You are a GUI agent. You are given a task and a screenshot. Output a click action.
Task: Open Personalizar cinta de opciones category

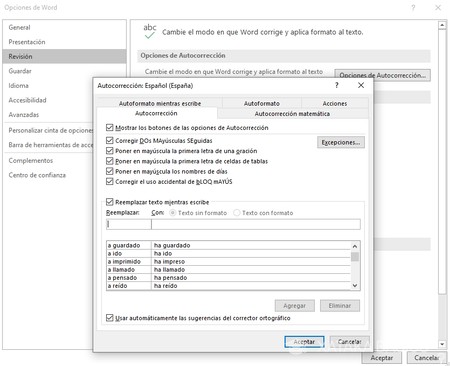48,130
